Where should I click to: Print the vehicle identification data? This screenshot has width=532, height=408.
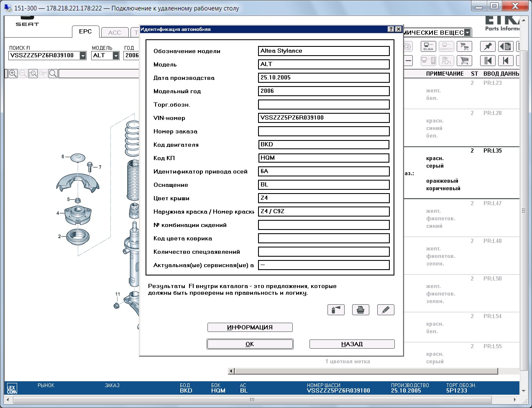click(361, 310)
